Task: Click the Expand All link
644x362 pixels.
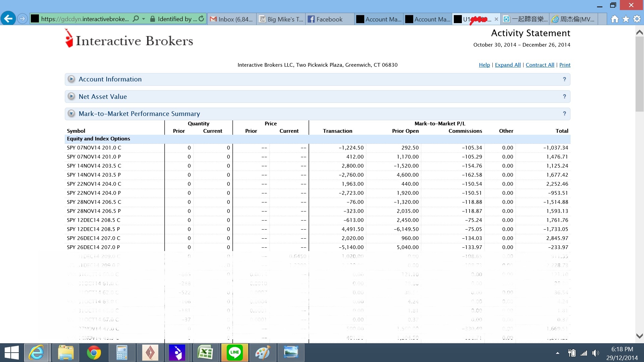Action: [508, 65]
